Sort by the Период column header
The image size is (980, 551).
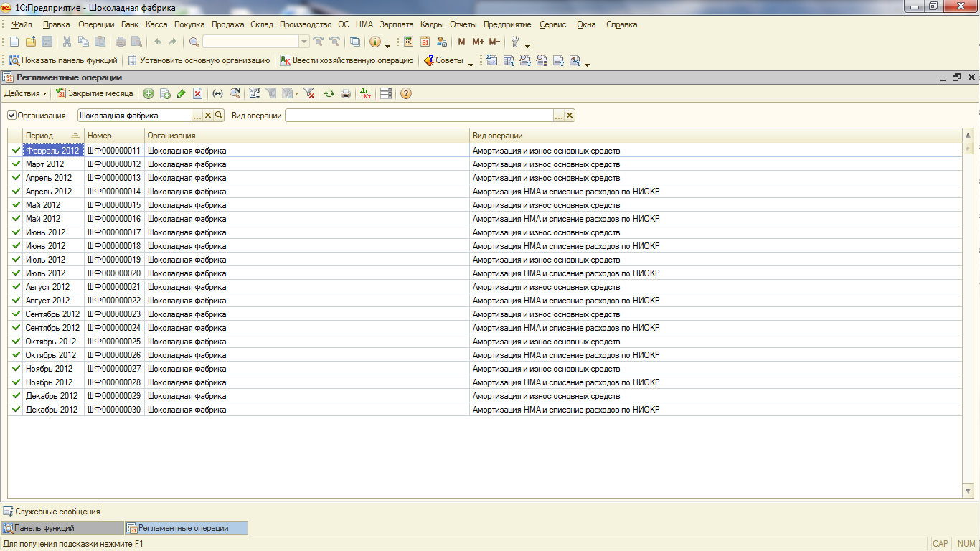coord(53,136)
